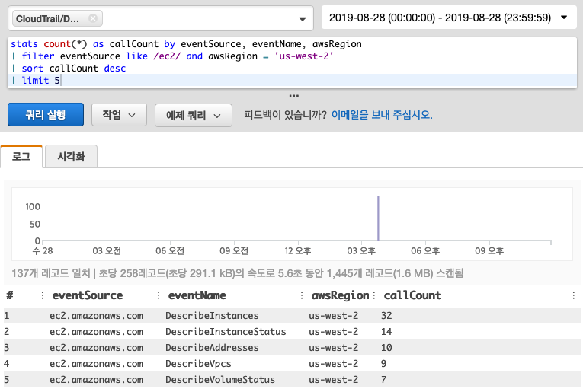The width and height of the screenshot is (583, 392).
Task: Open the 작업 actions dropdown
Action: point(119,115)
